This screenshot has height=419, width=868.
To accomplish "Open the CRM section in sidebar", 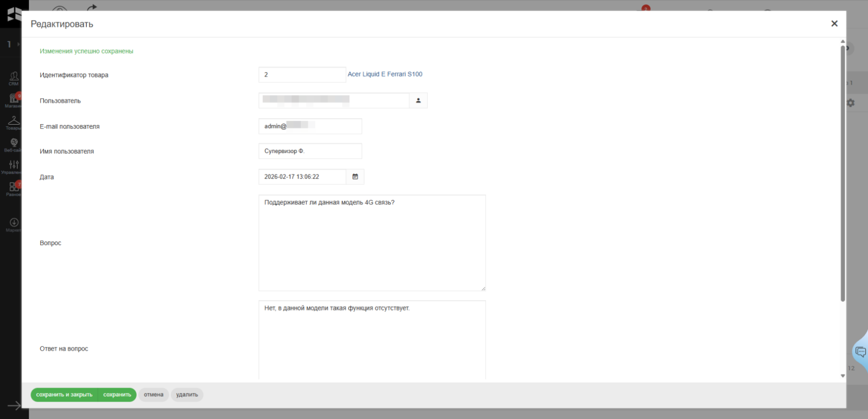I will point(14,78).
